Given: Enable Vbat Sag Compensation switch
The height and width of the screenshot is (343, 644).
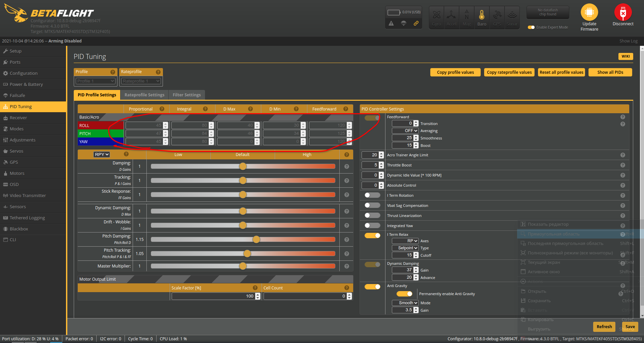Looking at the screenshot, I should click(372, 205).
